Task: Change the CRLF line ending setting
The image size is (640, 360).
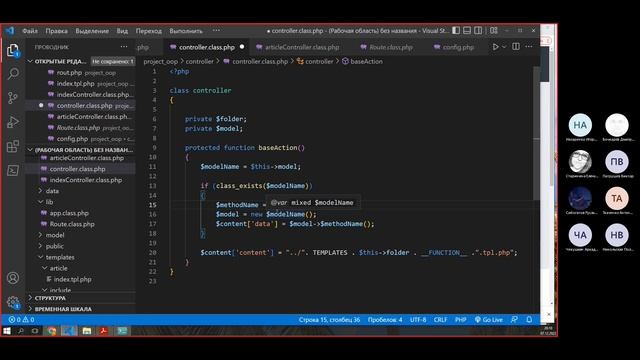Action: (440, 320)
